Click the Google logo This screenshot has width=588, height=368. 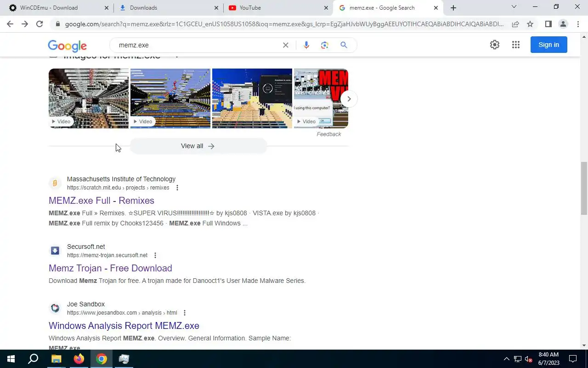point(67,46)
